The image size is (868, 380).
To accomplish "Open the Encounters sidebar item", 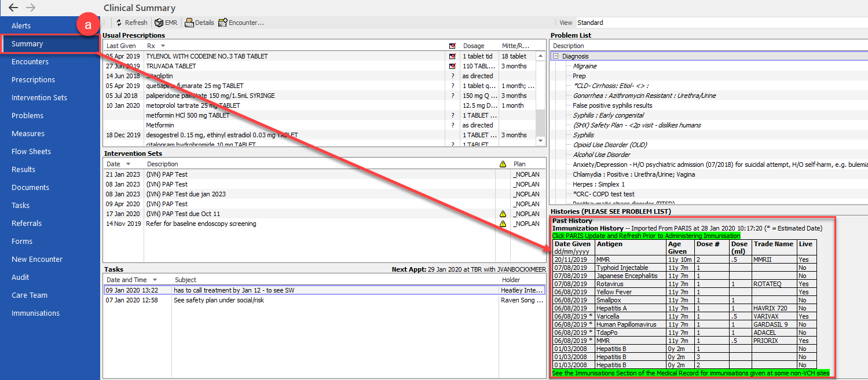I will (30, 61).
